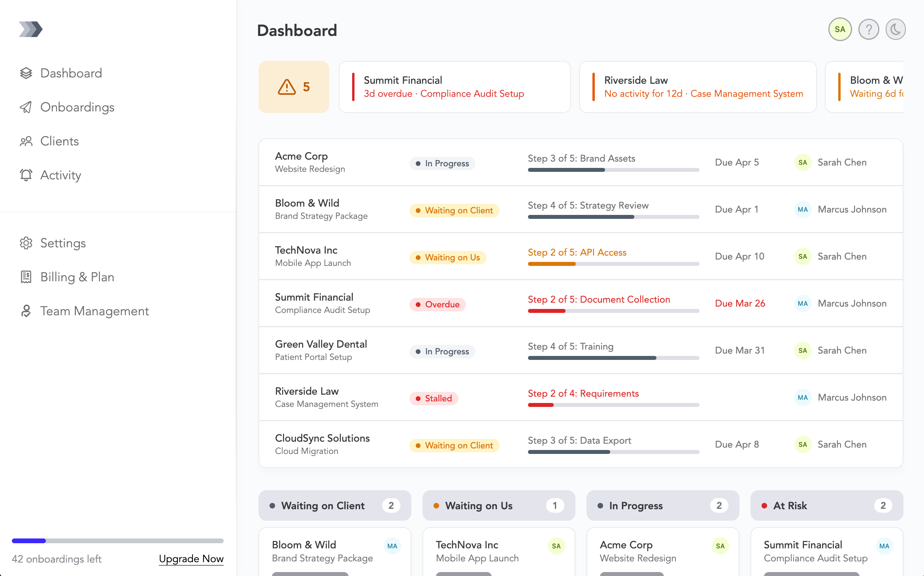Open the Summit Financial overdue alert card

454,87
